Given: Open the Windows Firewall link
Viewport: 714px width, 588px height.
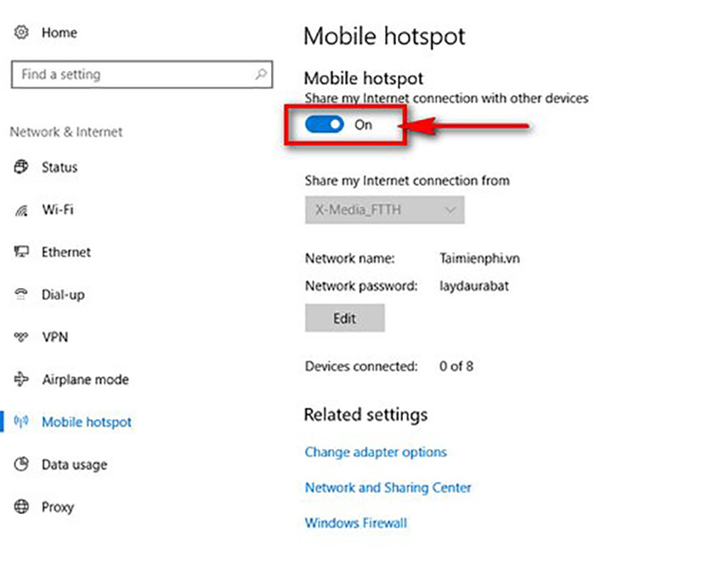Looking at the screenshot, I should [x=355, y=523].
